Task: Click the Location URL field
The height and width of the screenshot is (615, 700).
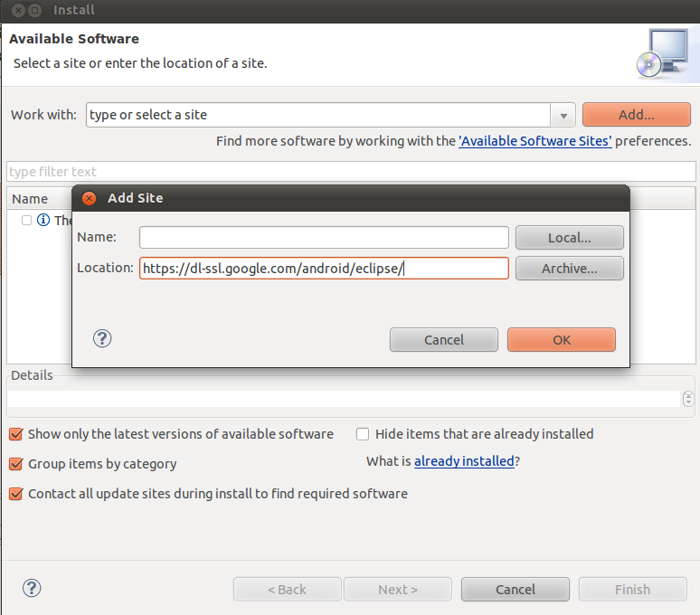Action: (x=324, y=269)
